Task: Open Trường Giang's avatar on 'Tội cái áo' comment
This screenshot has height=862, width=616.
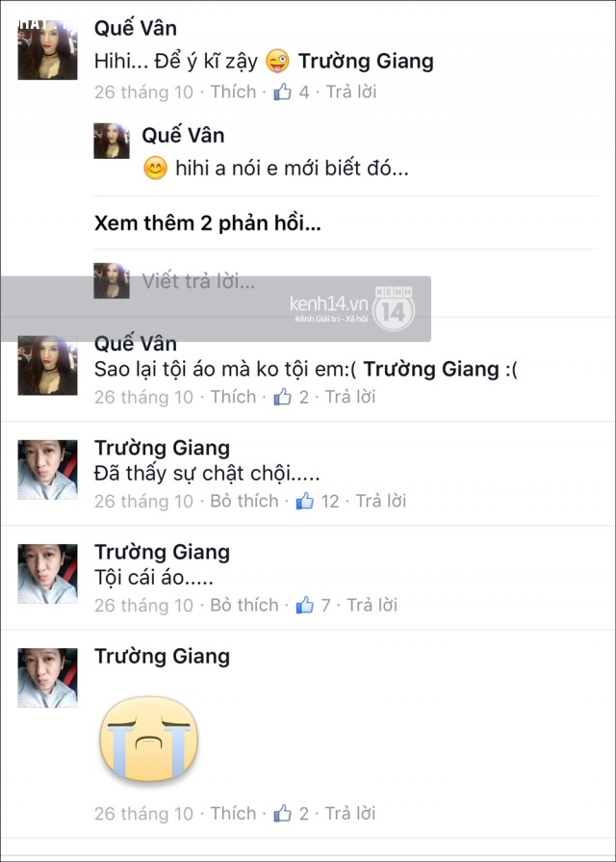Action: (x=47, y=574)
